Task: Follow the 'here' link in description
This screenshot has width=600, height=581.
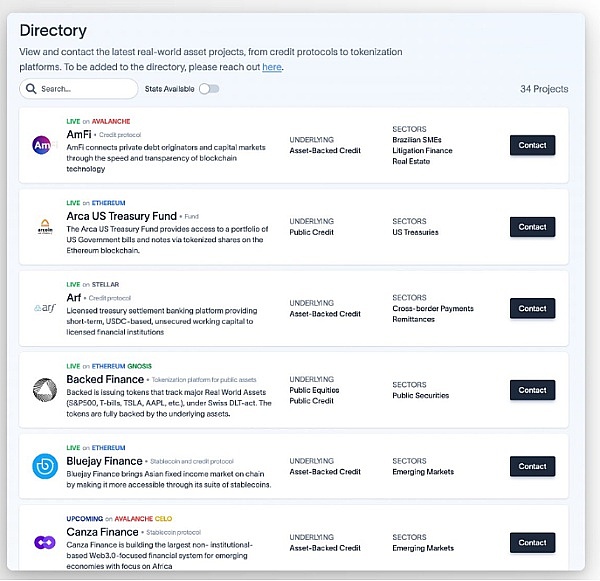Action: coord(272,67)
